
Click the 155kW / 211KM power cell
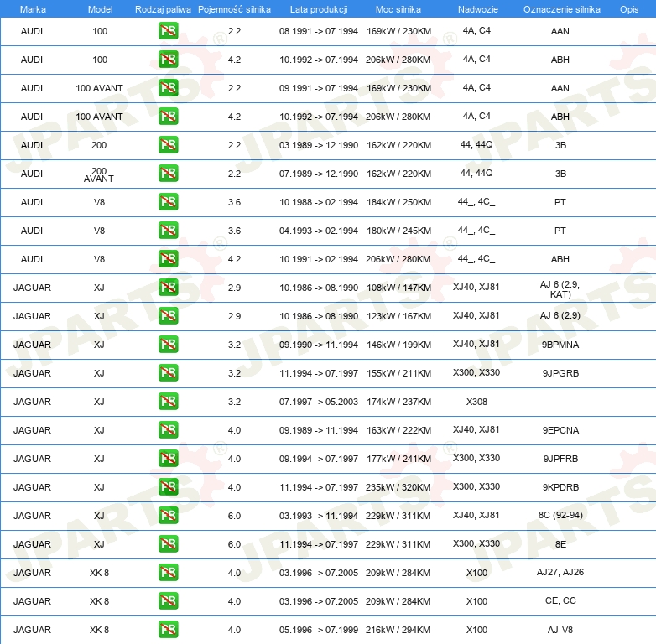click(x=398, y=373)
